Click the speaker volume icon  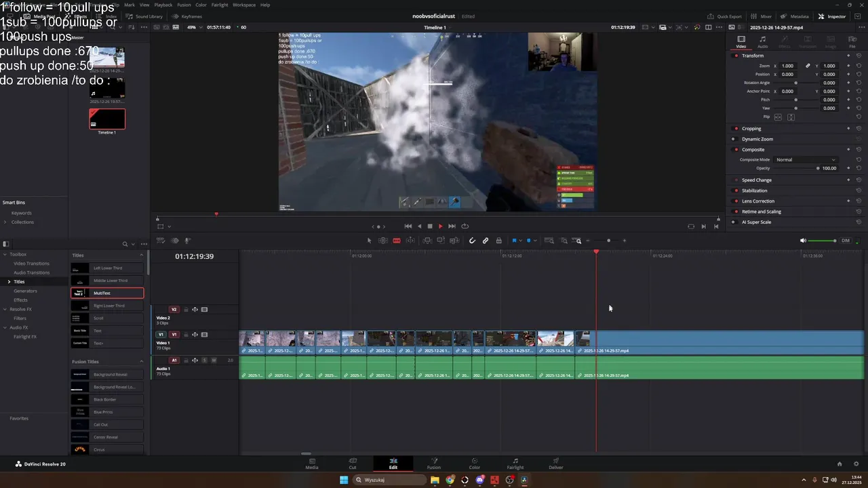(x=804, y=241)
